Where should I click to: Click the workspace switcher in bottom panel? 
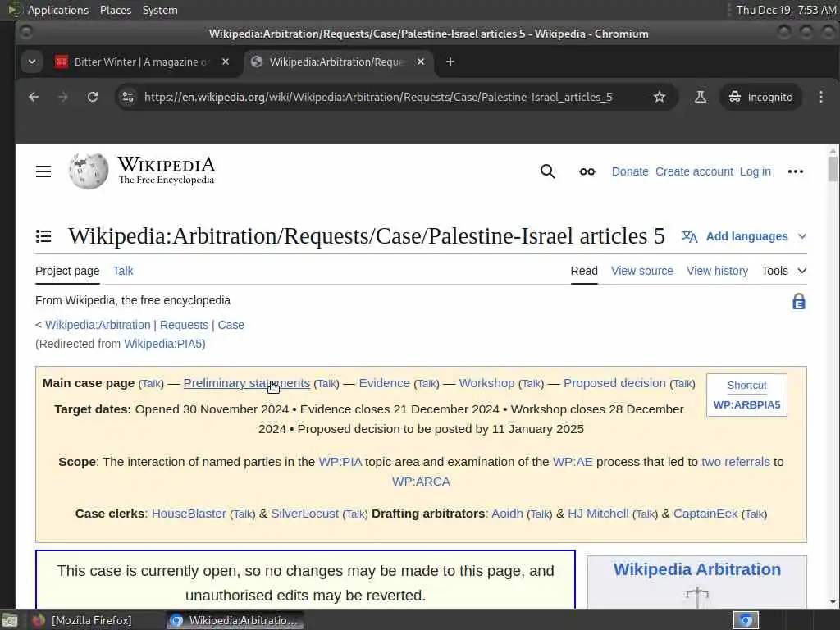point(746,620)
